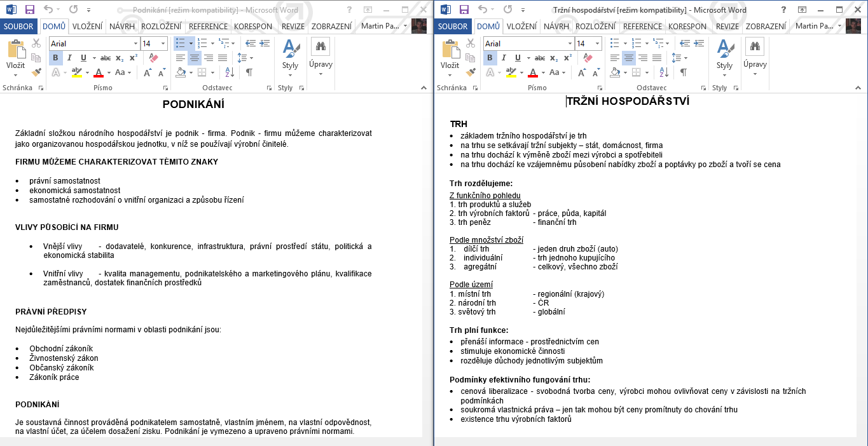
Task: Click Format Painter brush in left Word window
Action: pos(36,72)
